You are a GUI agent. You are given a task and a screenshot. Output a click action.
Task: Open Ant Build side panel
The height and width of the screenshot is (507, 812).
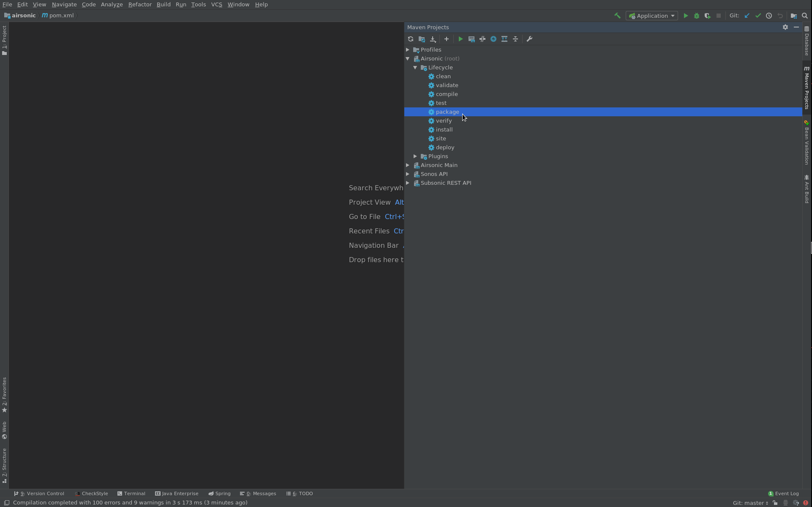click(x=807, y=189)
